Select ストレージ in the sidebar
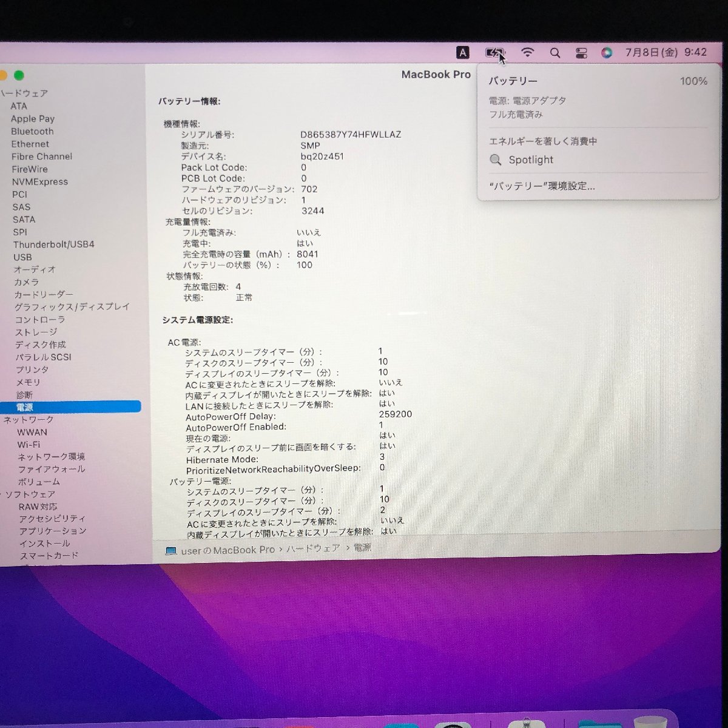728x728 pixels. [x=36, y=332]
